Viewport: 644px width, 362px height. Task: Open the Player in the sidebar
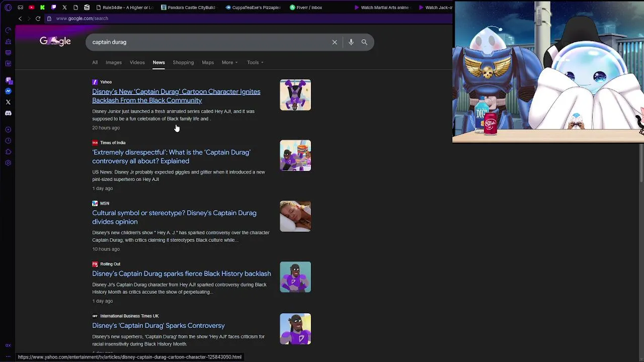click(8, 130)
